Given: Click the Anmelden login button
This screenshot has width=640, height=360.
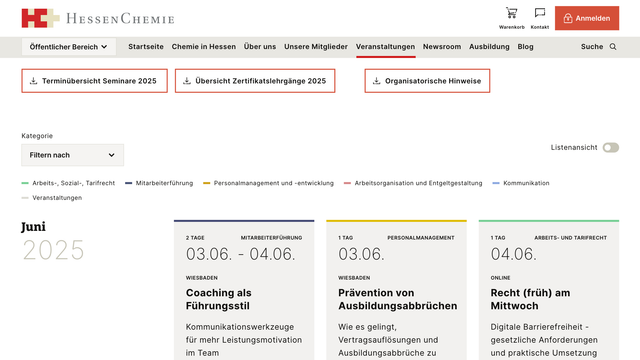Looking at the screenshot, I should point(587,18).
